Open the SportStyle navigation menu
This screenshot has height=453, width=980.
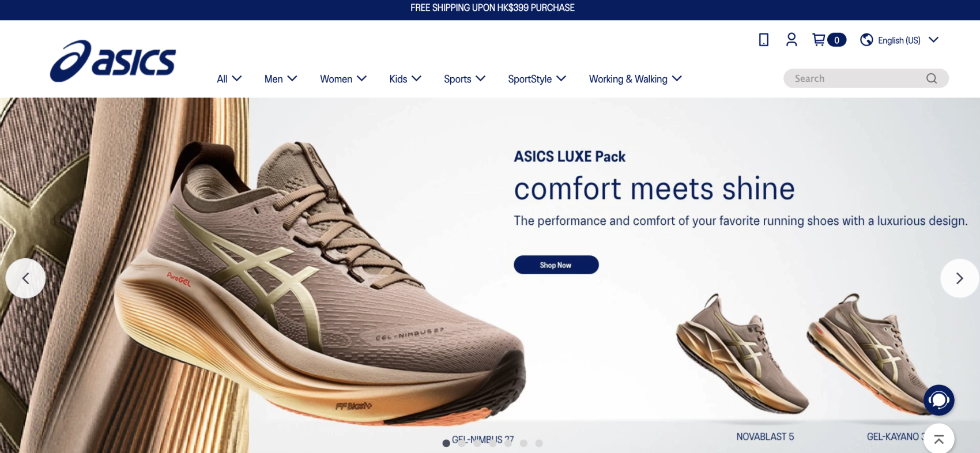coord(537,79)
